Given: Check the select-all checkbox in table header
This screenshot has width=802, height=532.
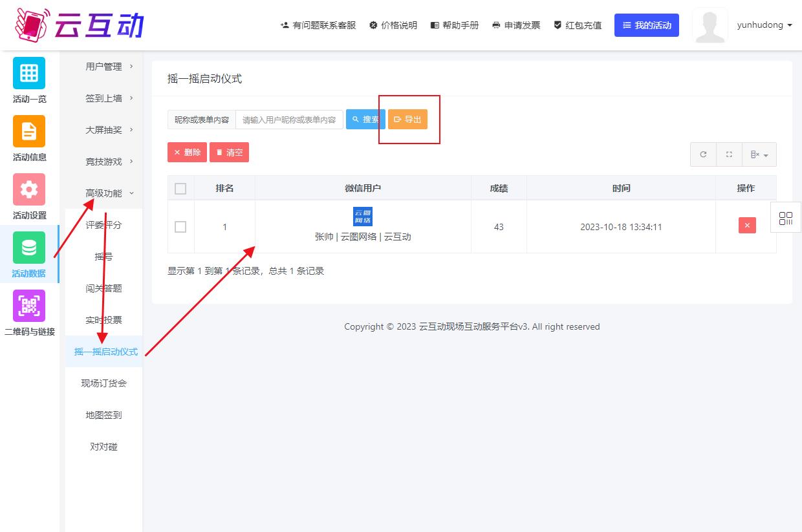Looking at the screenshot, I should coord(180,189).
